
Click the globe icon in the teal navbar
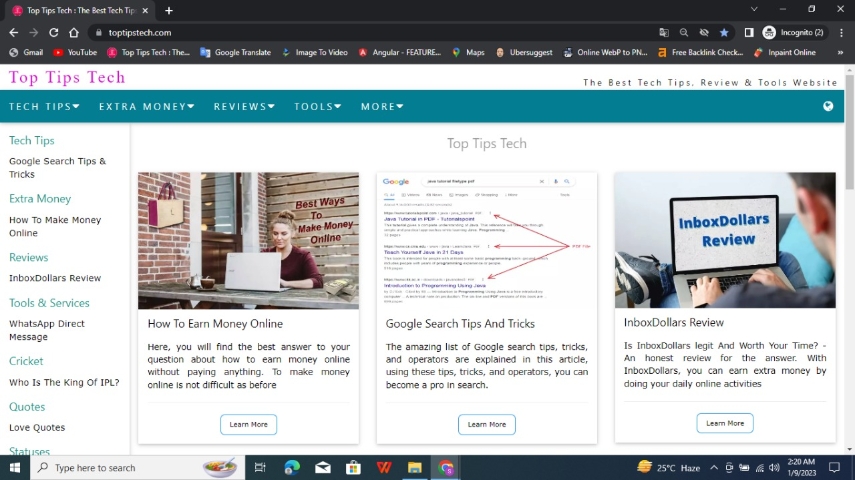[828, 106]
